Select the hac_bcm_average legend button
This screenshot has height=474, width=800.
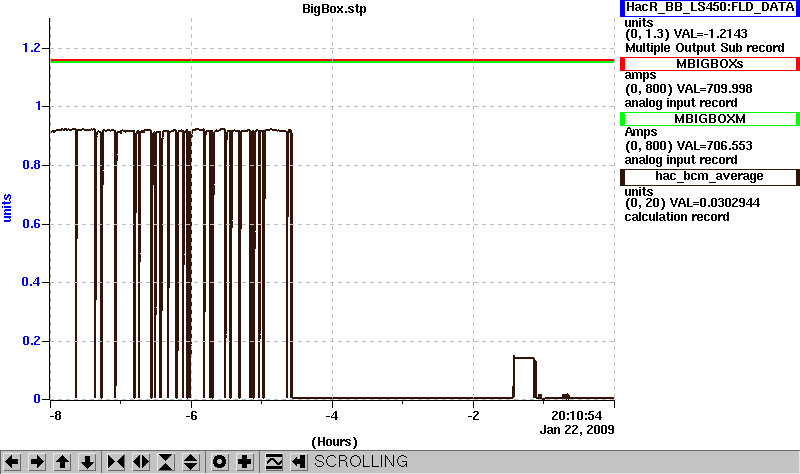pyautogui.click(x=710, y=177)
